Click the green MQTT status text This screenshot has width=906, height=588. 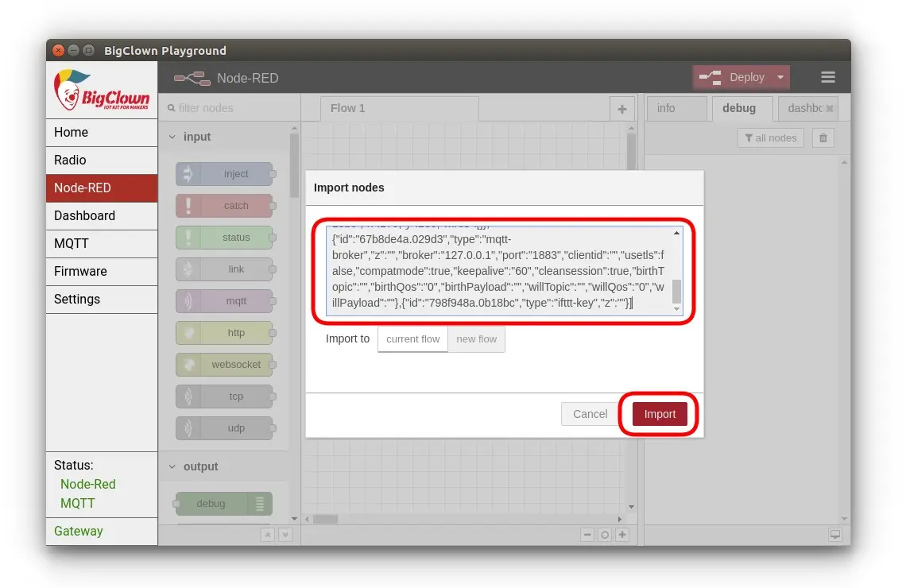77,503
